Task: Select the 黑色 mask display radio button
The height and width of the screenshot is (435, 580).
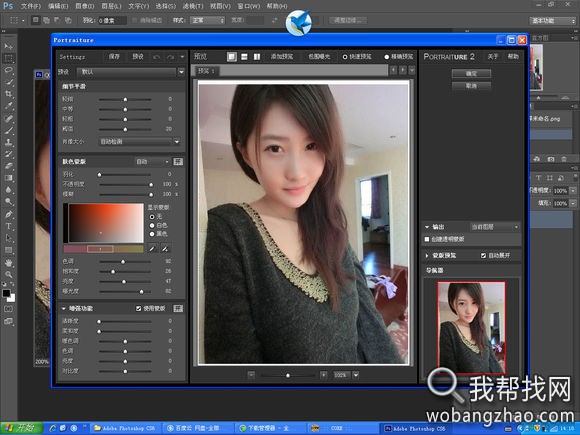Action: click(x=152, y=234)
